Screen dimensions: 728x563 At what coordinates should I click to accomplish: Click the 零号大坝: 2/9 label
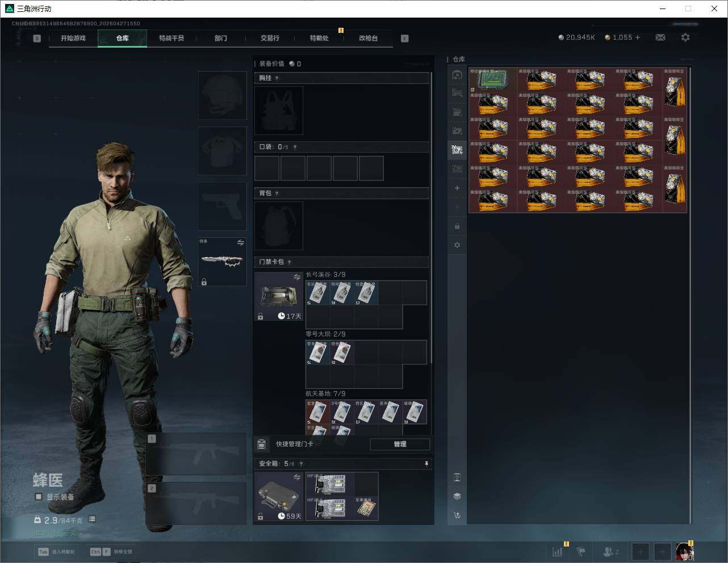tap(325, 334)
